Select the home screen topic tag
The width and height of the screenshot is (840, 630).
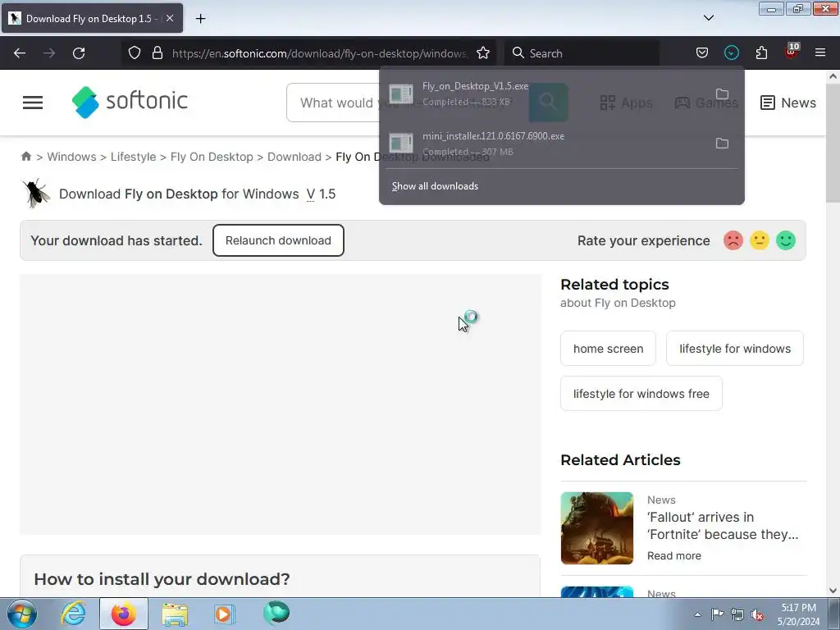pos(608,348)
